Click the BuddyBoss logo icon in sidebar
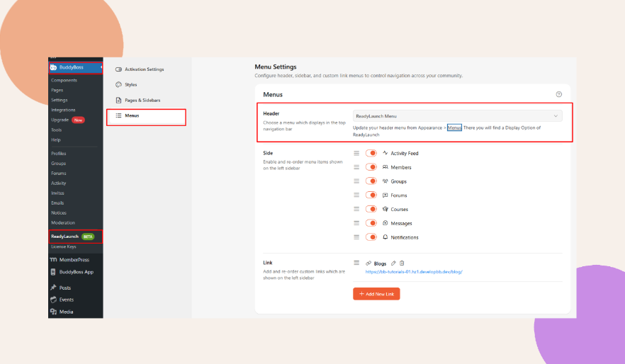This screenshot has width=625, height=364. [x=54, y=68]
